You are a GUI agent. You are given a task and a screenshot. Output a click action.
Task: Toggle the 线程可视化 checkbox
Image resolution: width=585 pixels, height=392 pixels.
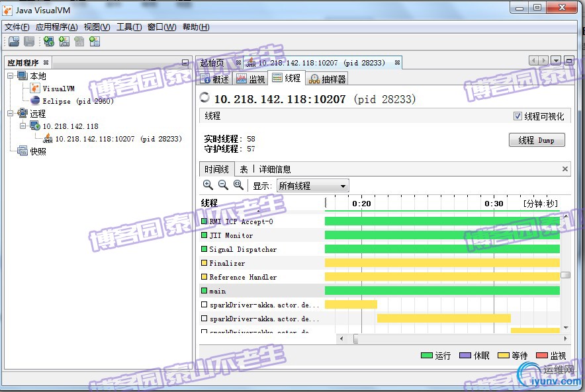[x=517, y=116]
